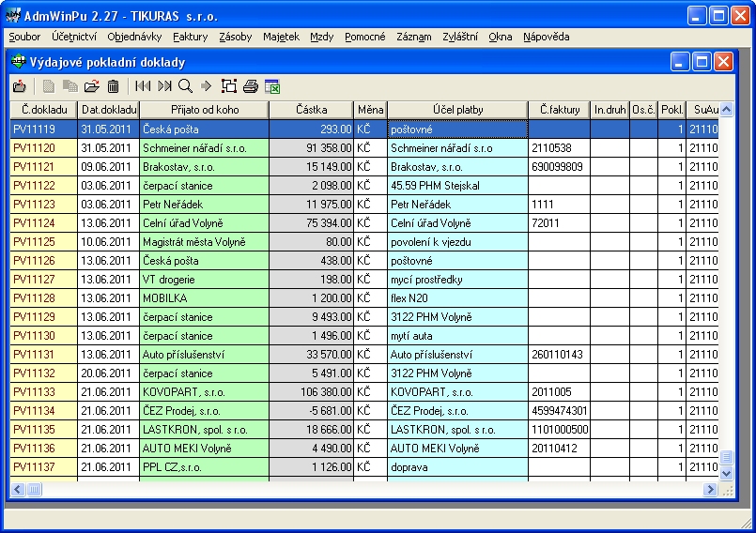This screenshot has width=756, height=533.
Task: Click the Os.č. column header
Action: 643,110
